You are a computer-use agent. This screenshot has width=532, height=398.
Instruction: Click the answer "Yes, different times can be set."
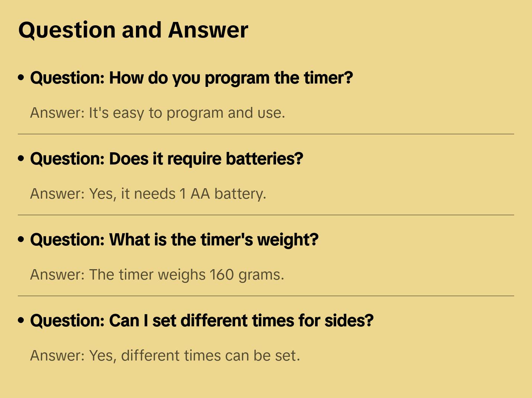(x=194, y=356)
